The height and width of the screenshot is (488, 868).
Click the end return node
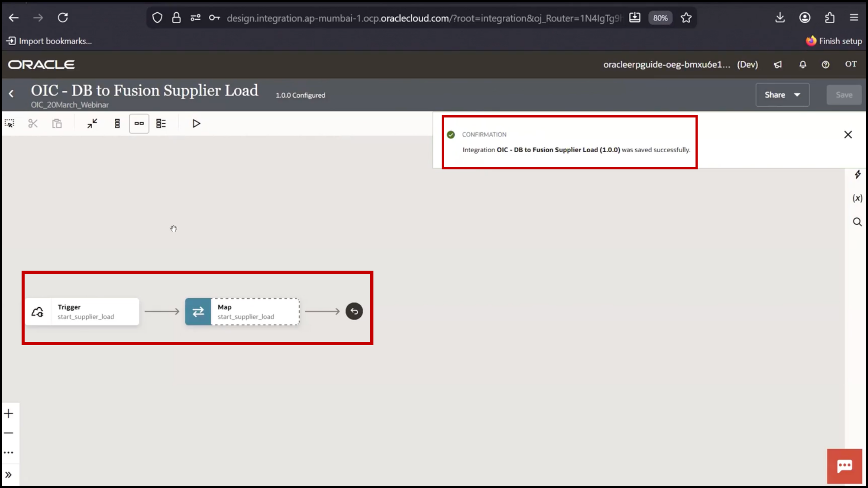point(354,311)
